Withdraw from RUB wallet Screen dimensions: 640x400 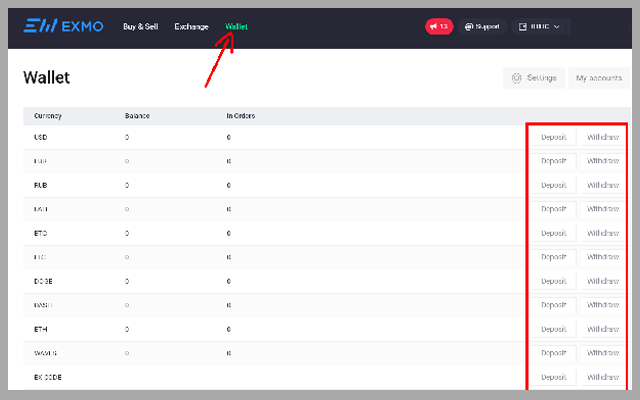pyautogui.click(x=602, y=185)
